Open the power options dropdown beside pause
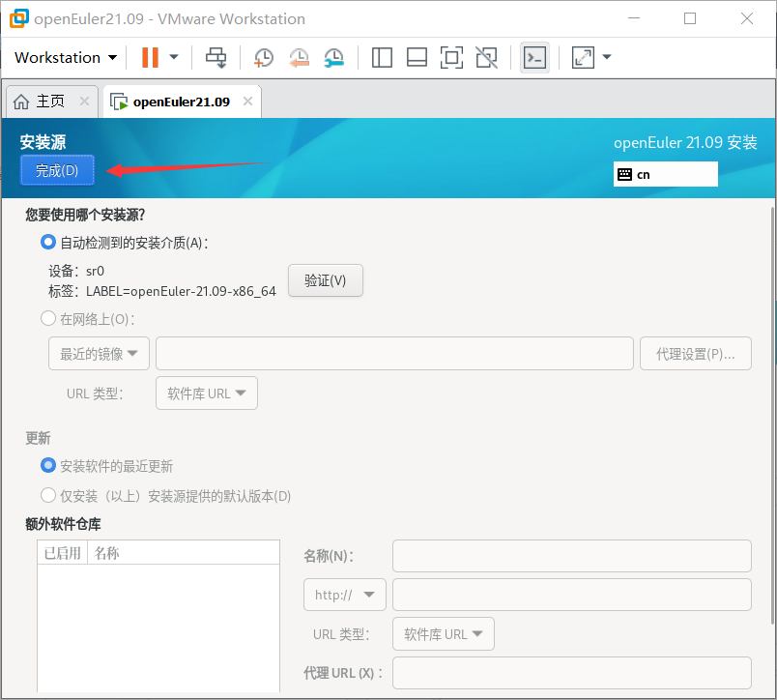The width and height of the screenshot is (777, 700). coord(174,57)
